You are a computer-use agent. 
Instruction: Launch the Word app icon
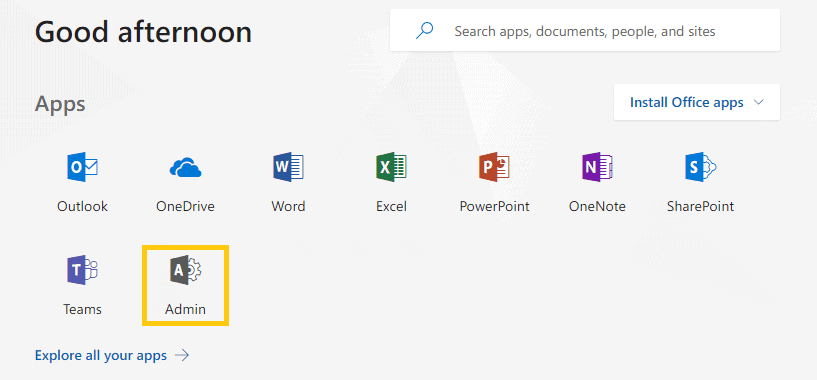pos(288,167)
